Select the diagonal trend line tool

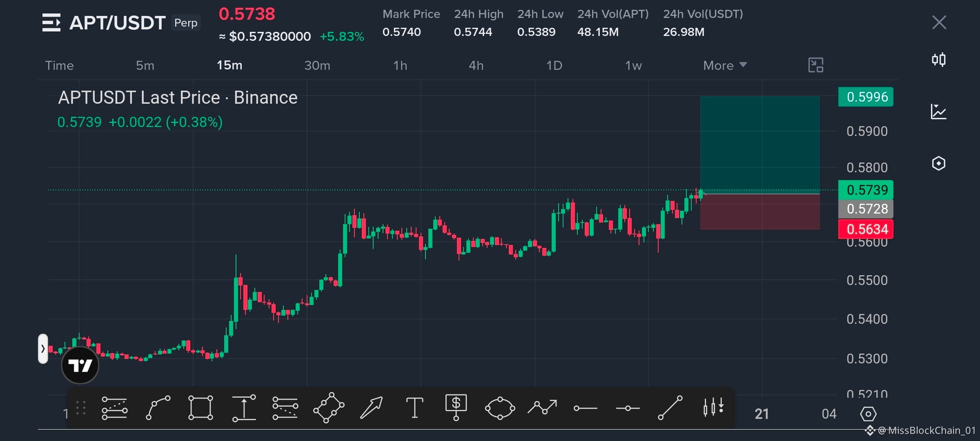[x=670, y=408]
